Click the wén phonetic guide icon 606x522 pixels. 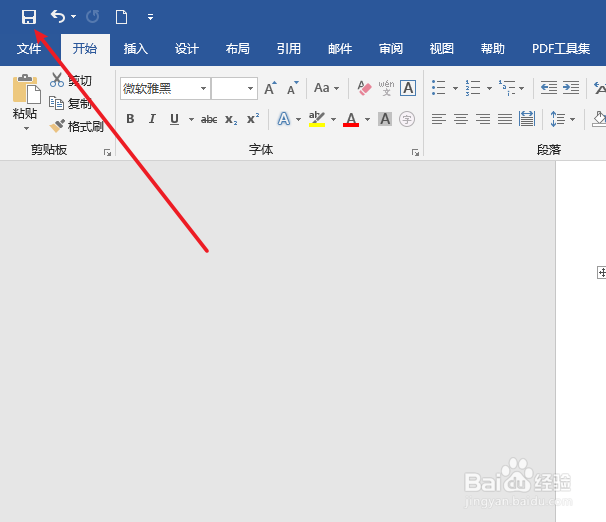point(386,88)
